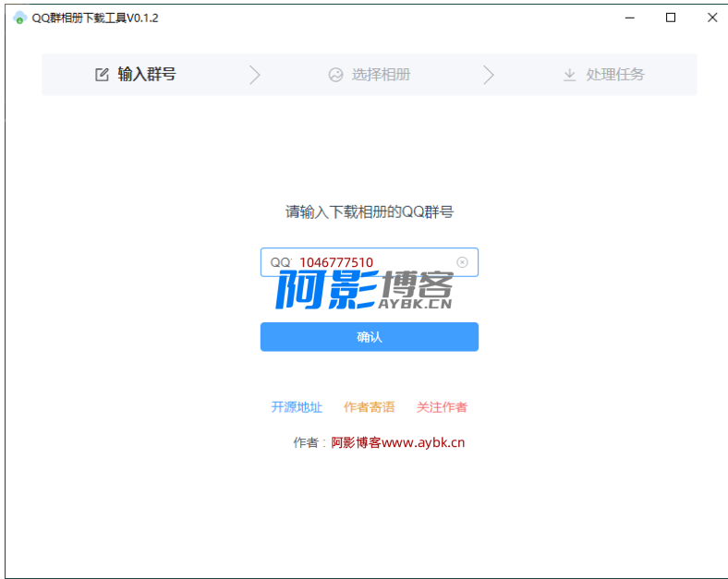Open the 作者寄语 link
Screen dimensions: 728x579
click(370, 407)
